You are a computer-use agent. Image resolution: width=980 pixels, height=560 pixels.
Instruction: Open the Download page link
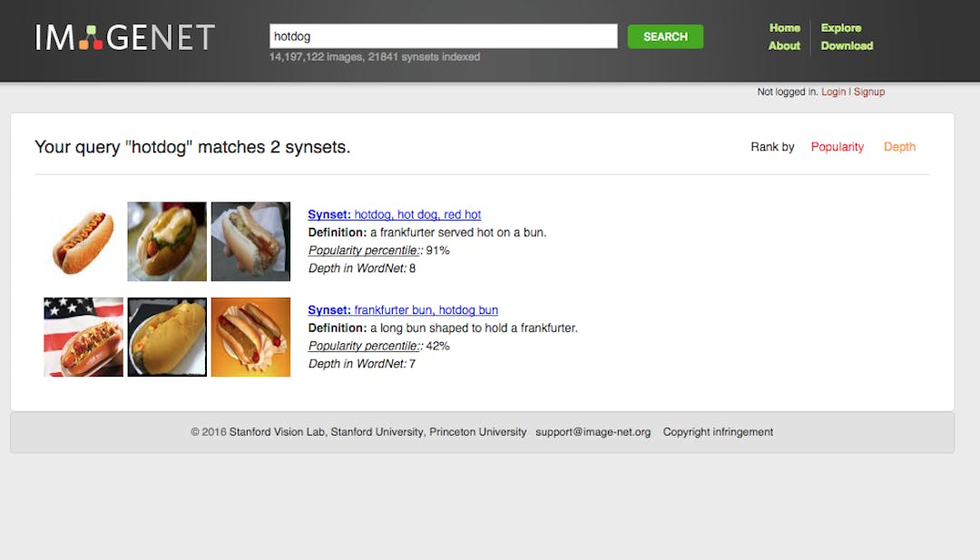point(847,46)
